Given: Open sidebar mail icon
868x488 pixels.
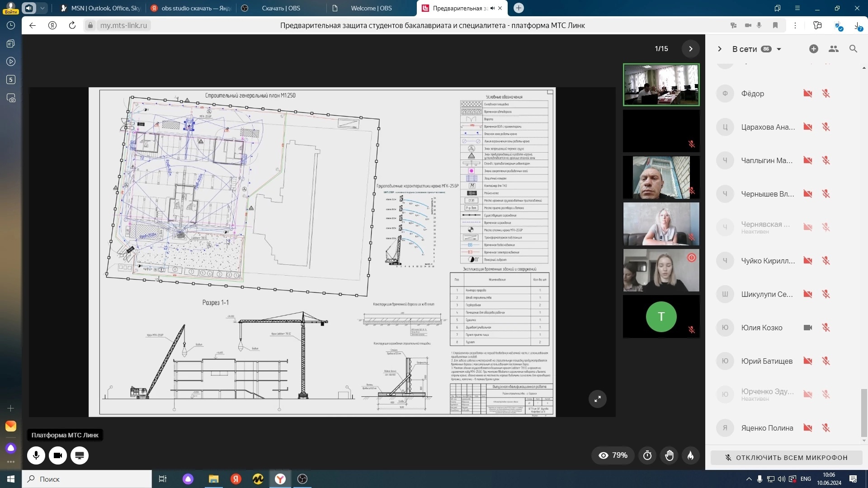Looking at the screenshot, I should (11, 426).
